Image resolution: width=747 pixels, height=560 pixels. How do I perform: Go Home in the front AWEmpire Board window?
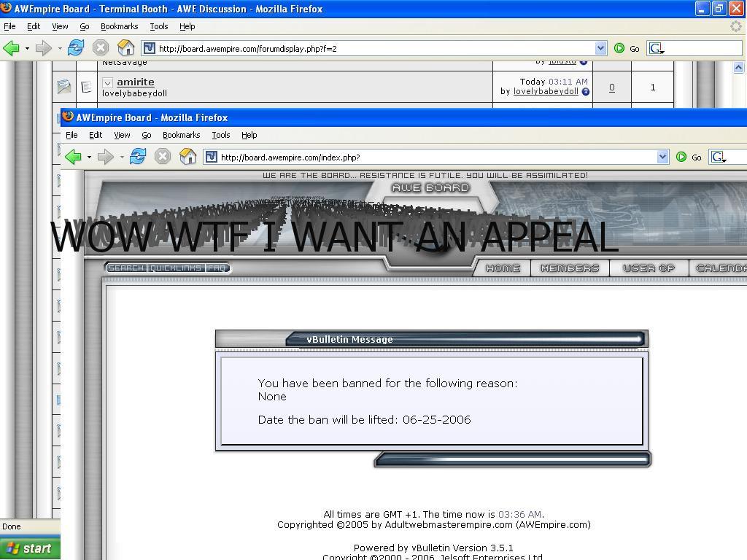click(187, 157)
